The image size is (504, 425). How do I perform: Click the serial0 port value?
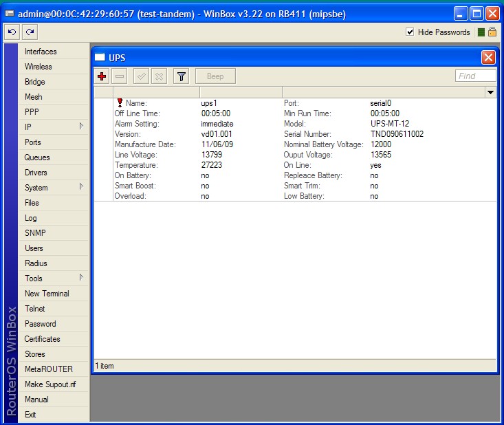coord(380,103)
